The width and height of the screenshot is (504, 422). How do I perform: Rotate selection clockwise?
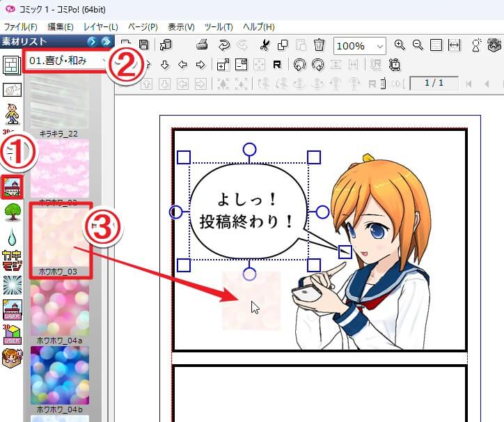point(318,65)
